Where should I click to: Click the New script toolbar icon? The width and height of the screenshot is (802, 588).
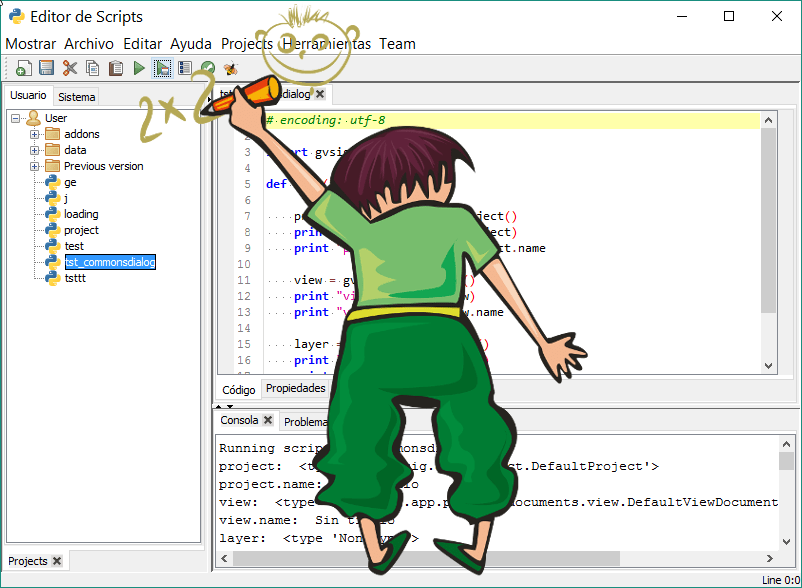tap(24, 68)
